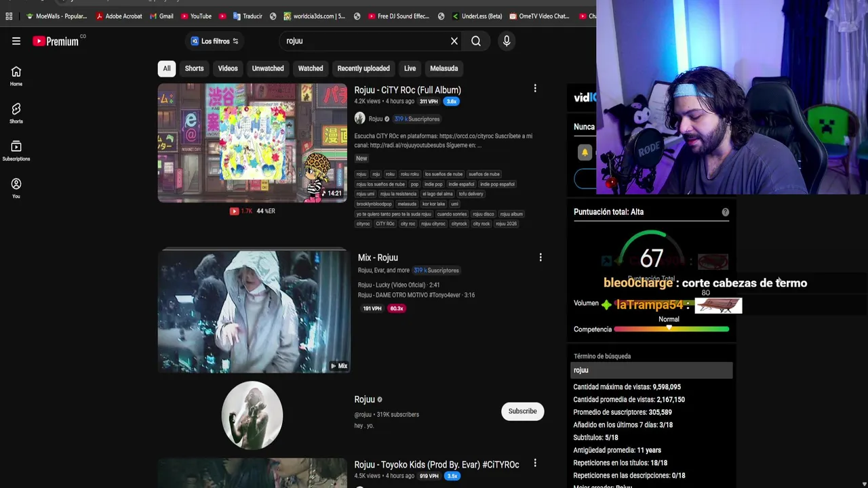Open the Traducir bookmark
Screen dimensions: 868x488
click(247, 16)
